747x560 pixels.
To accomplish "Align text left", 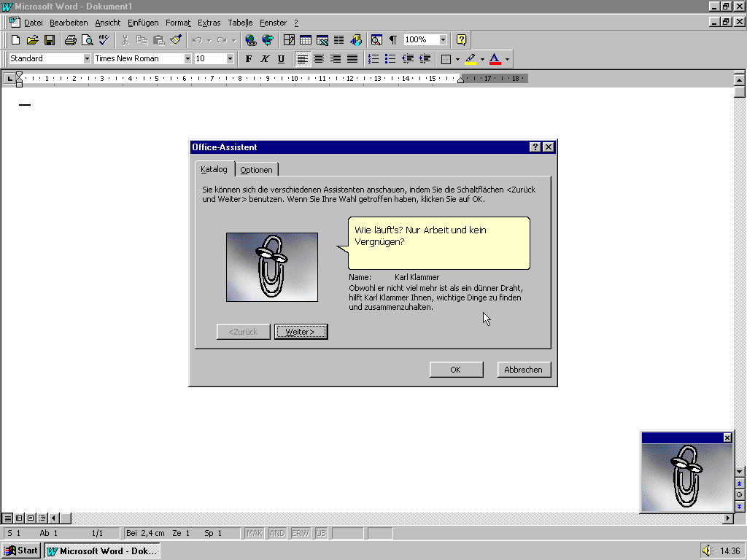I will pyautogui.click(x=302, y=58).
